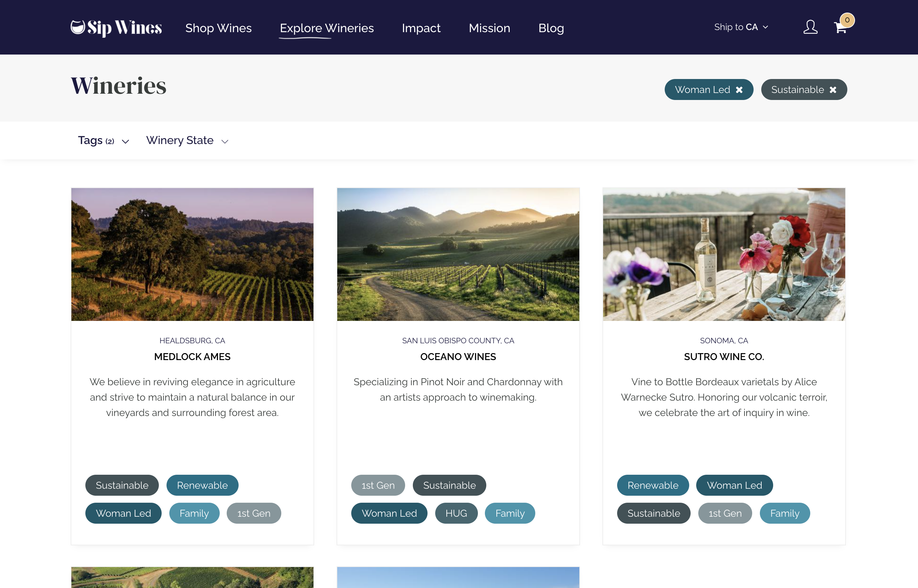
Task: Open the Tags filter dropdown
Action: (x=103, y=141)
